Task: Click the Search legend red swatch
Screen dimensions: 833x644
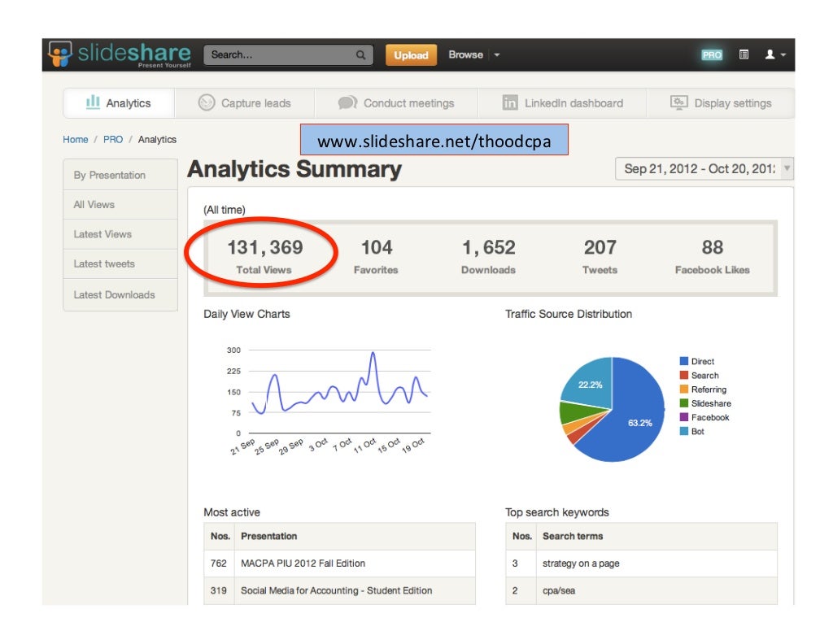Action: tap(684, 375)
